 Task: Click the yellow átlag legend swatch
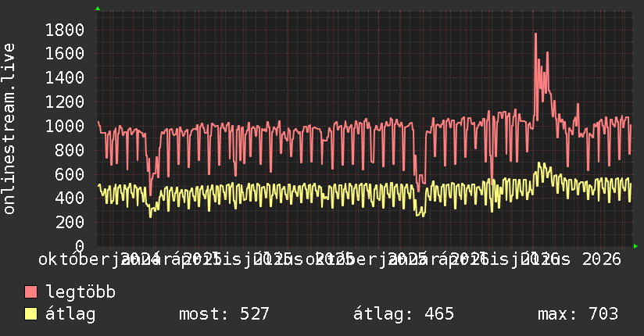[x=30, y=314]
